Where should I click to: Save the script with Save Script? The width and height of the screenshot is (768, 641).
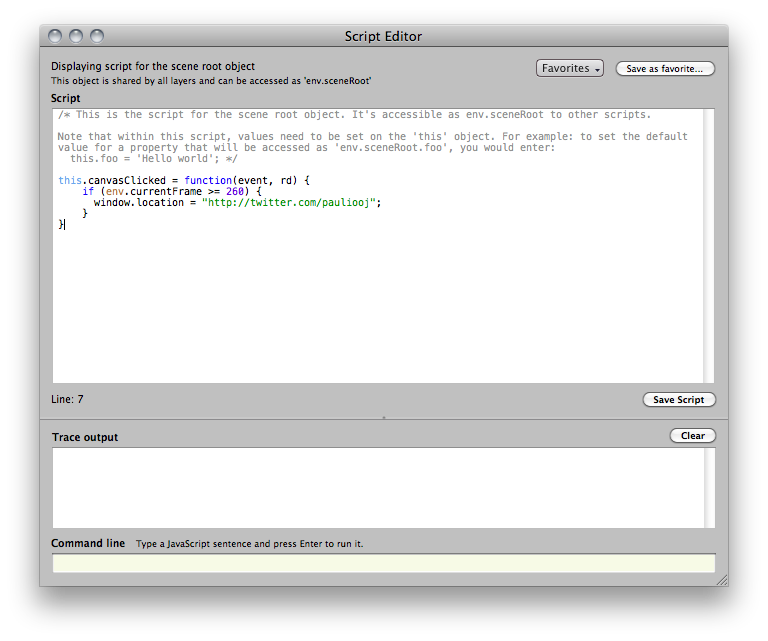tap(679, 400)
